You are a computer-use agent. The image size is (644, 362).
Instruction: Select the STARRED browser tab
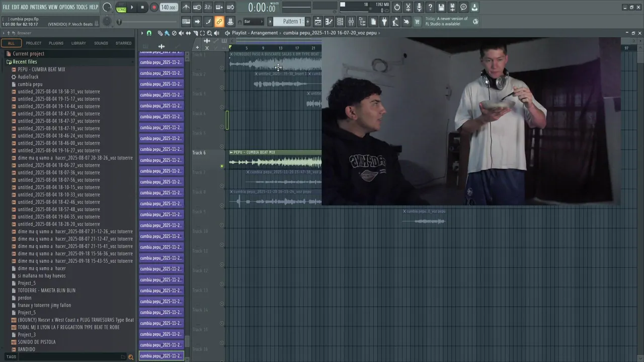click(x=124, y=43)
